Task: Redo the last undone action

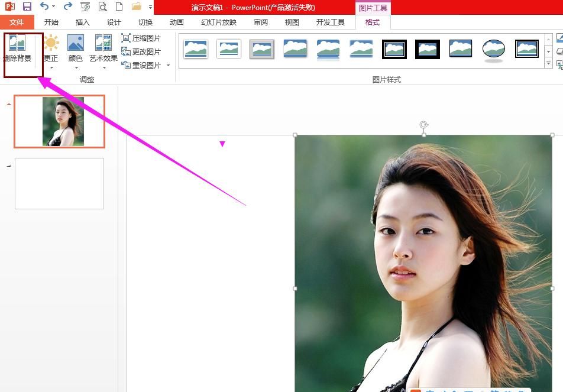Action: point(68,7)
